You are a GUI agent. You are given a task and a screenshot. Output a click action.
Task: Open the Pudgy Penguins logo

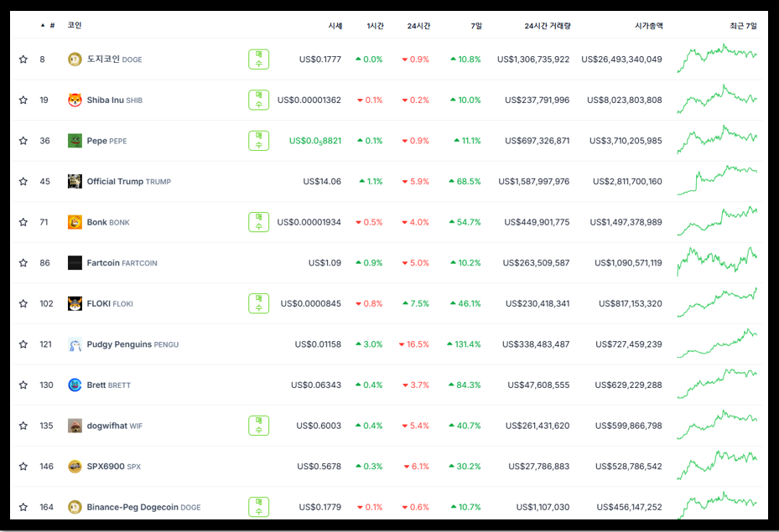pos(75,344)
